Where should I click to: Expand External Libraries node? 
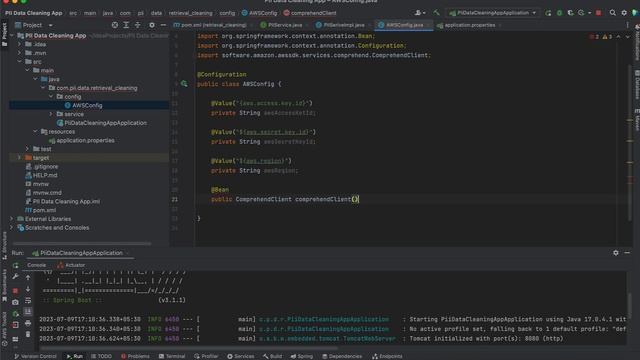[x=11, y=219]
